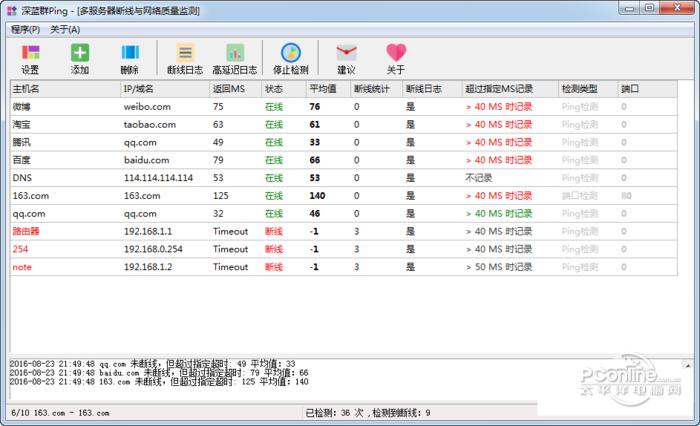Click the 192.168.0.254 IP cell
Viewport: 700px width, 426px height.
(153, 249)
